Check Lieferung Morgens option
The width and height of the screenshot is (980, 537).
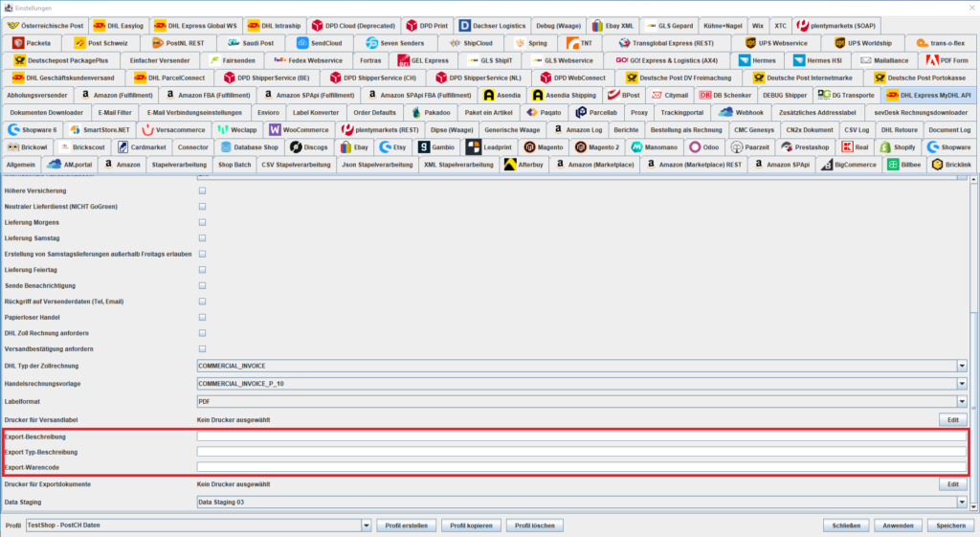coord(202,222)
